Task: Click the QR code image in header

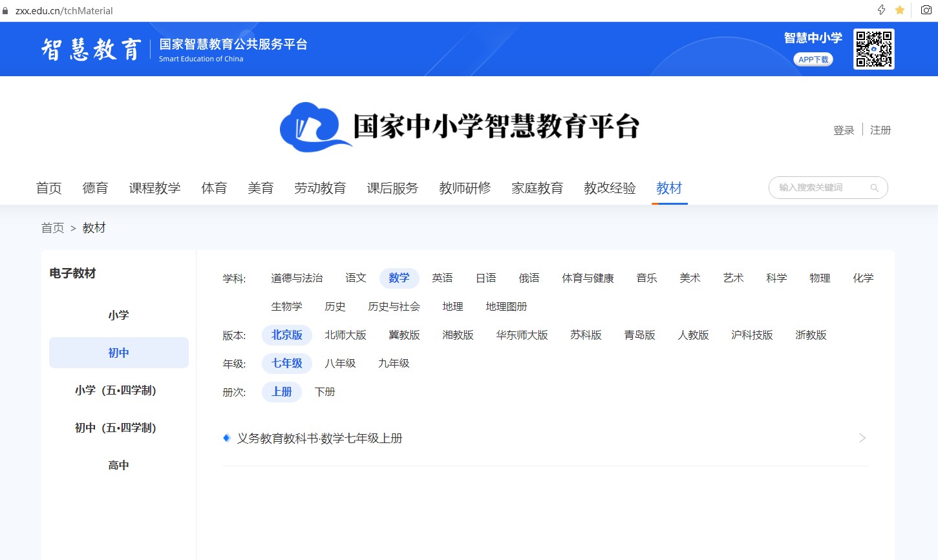Action: (x=874, y=49)
